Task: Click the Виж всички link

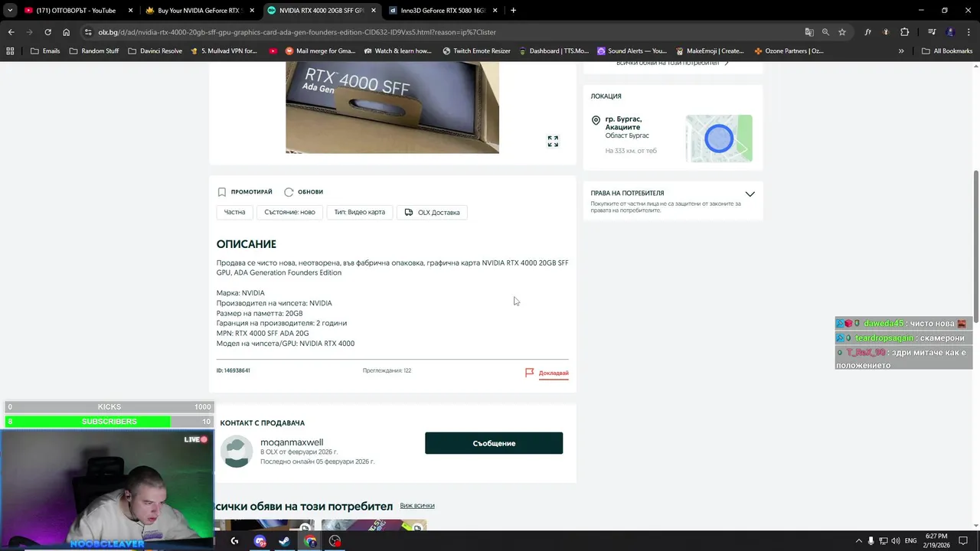Action: tap(417, 506)
